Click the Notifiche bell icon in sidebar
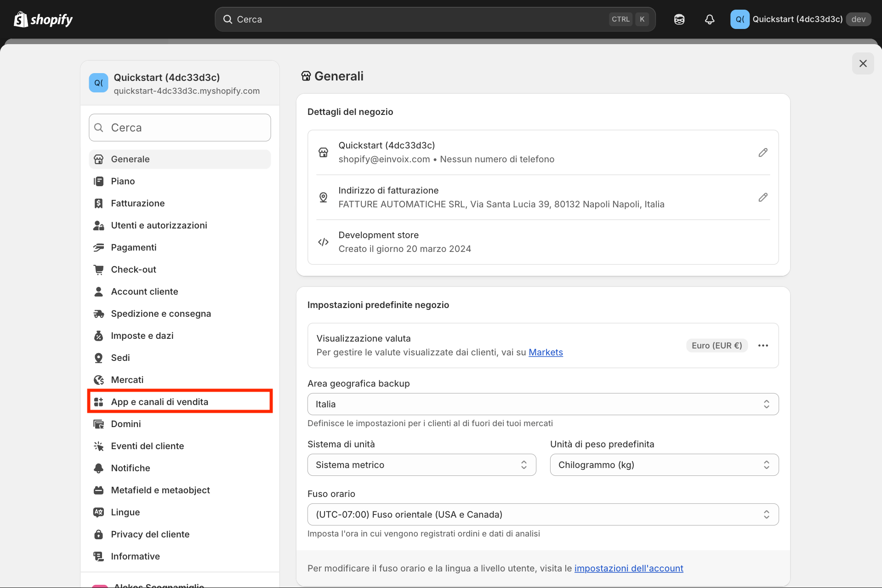The width and height of the screenshot is (882, 588). click(x=99, y=468)
